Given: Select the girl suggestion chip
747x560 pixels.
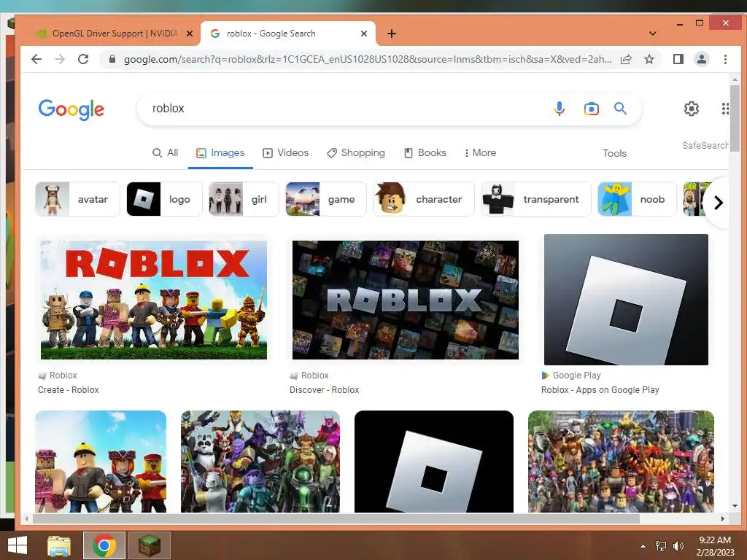Looking at the screenshot, I should pos(244,199).
